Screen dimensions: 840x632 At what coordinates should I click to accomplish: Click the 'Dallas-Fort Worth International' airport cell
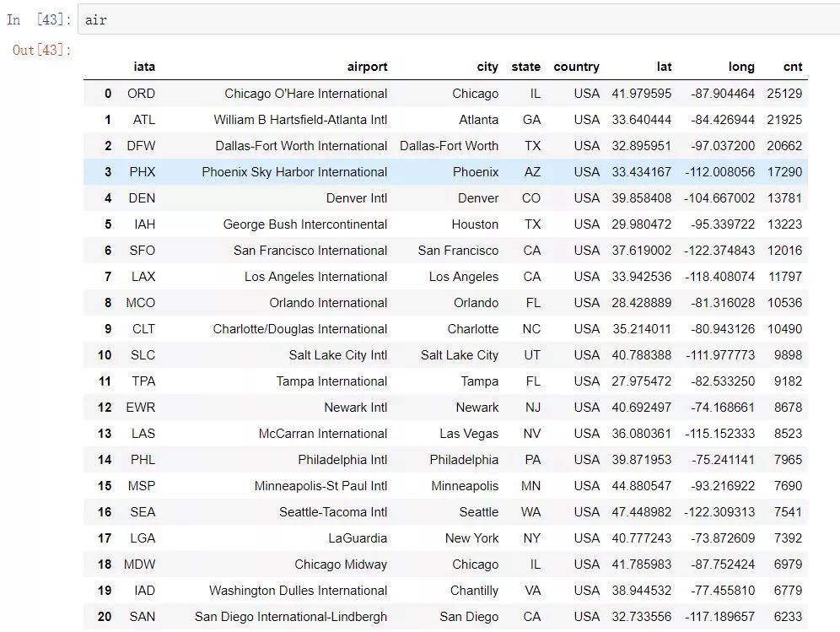click(301, 146)
